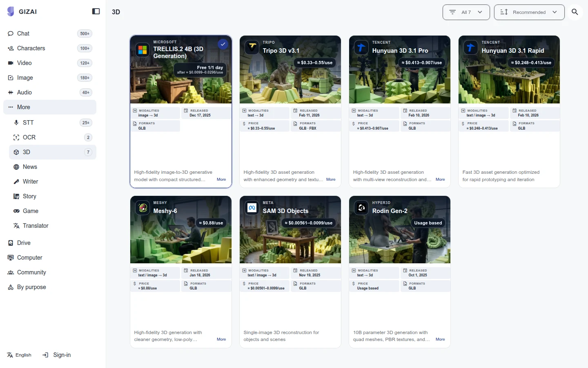588x368 pixels.
Task: Click the Free 1/1 day price badge
Action: [200, 70]
